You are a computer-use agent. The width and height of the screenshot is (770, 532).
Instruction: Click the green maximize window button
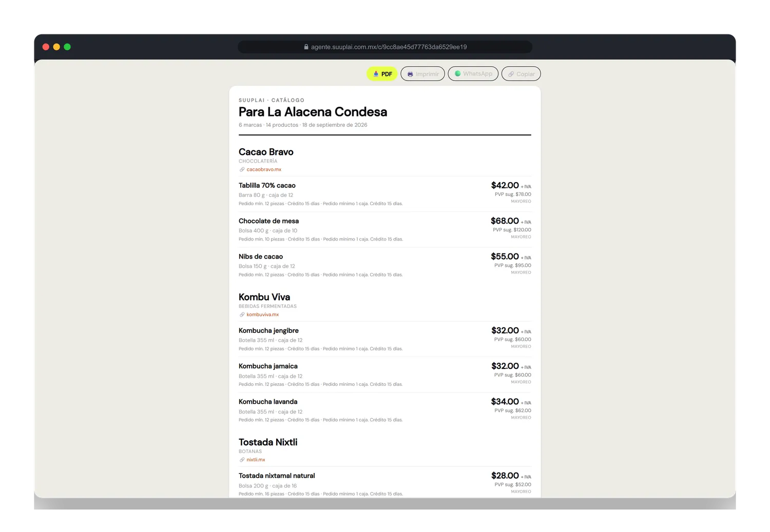67,47
